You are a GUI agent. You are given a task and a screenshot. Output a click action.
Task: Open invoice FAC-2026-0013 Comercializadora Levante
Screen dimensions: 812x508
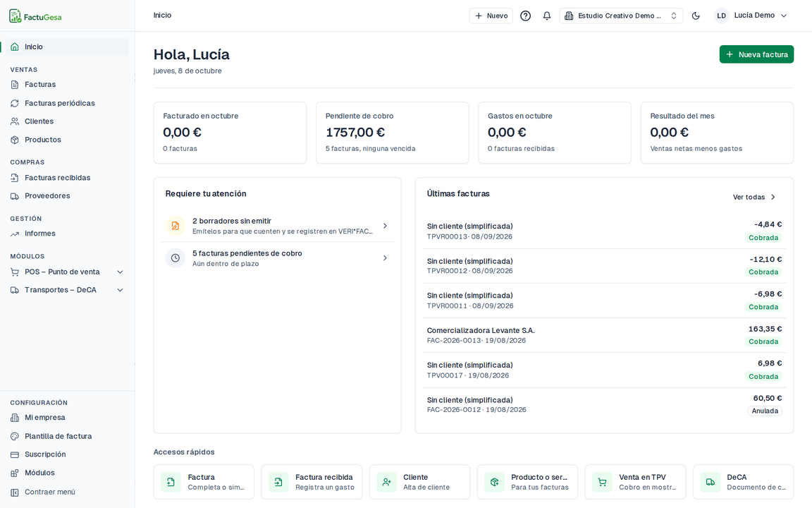(604, 335)
